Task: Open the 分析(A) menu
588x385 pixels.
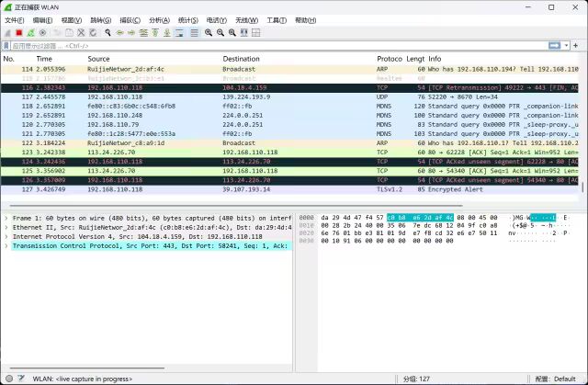Action: pos(159,20)
